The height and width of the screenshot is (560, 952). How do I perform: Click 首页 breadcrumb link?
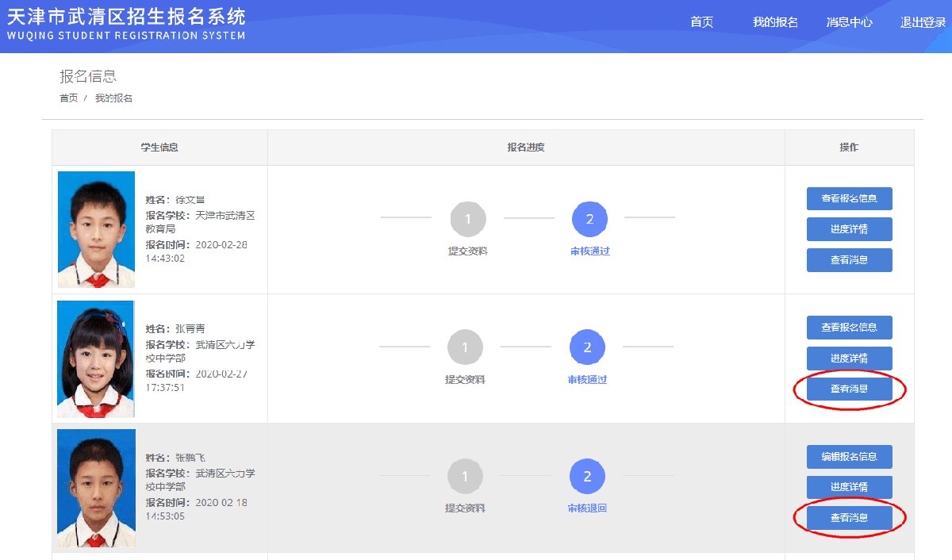pyautogui.click(x=68, y=98)
